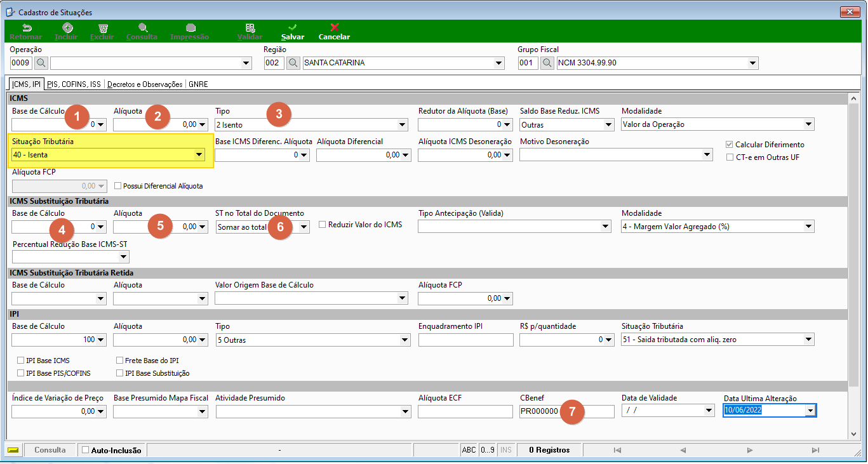The height and width of the screenshot is (464, 868).
Task: Go to next record navigation arrow
Action: click(x=750, y=450)
